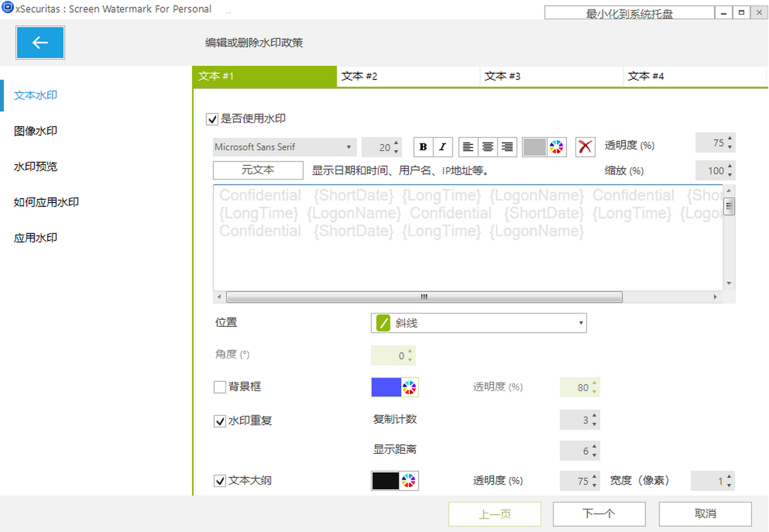The height and width of the screenshot is (532, 769).
Task: Align watermark text left
Action: pos(468,147)
